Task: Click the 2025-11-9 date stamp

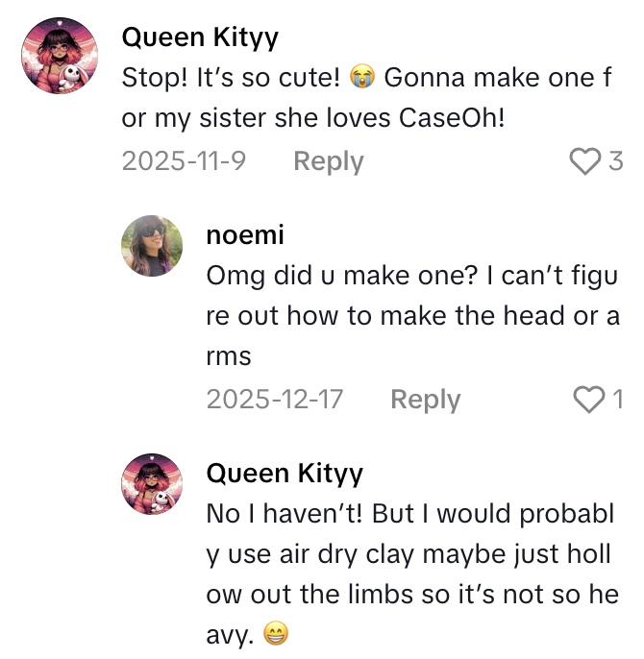Action: pyautogui.click(x=184, y=161)
